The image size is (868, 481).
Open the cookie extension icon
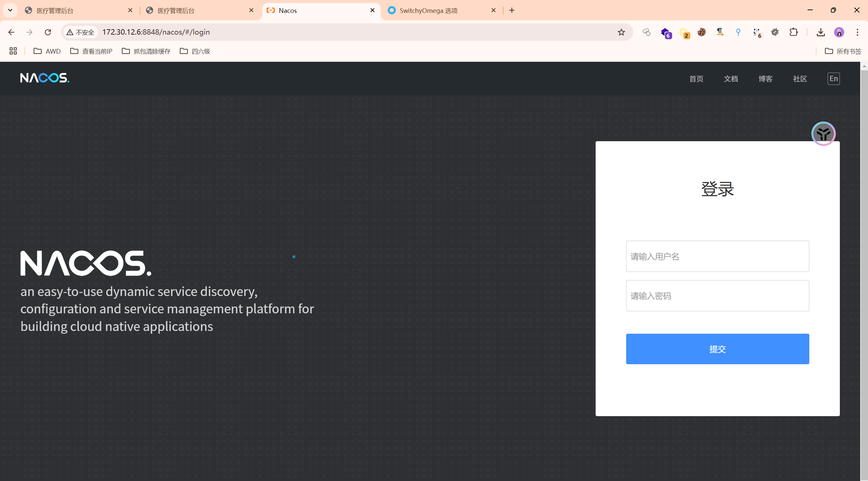tap(701, 32)
